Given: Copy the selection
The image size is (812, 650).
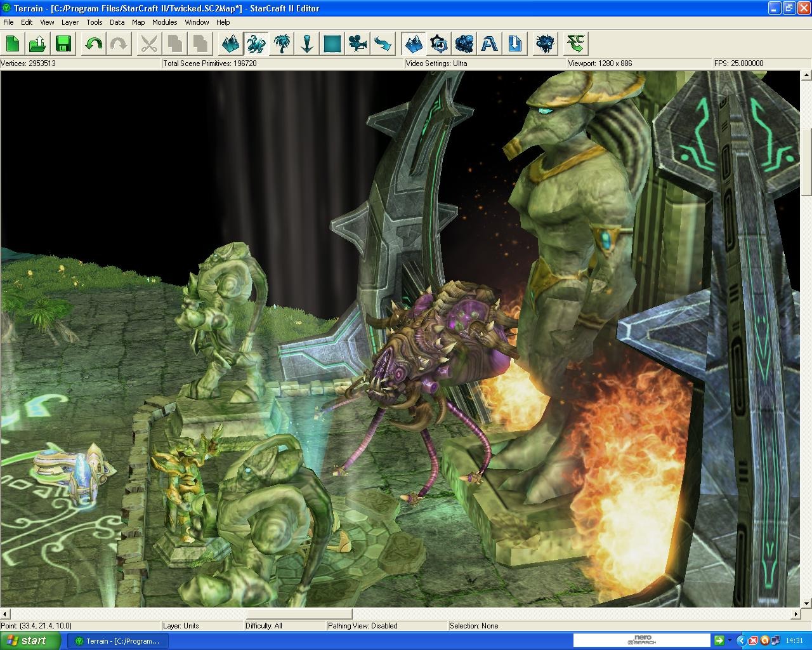Looking at the screenshot, I should coord(174,44).
